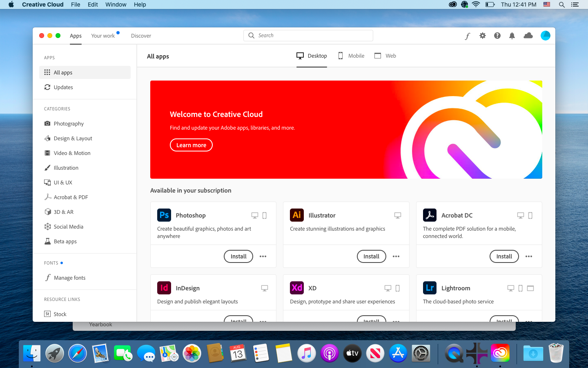Screen dimensions: 588x368
Task: Show notifications bell
Action: pyautogui.click(x=512, y=36)
